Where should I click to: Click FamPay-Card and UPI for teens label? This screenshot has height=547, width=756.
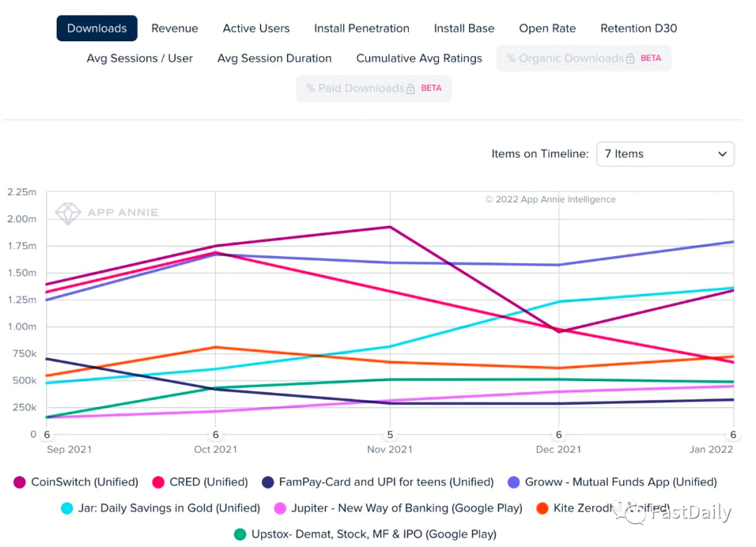coord(386,483)
